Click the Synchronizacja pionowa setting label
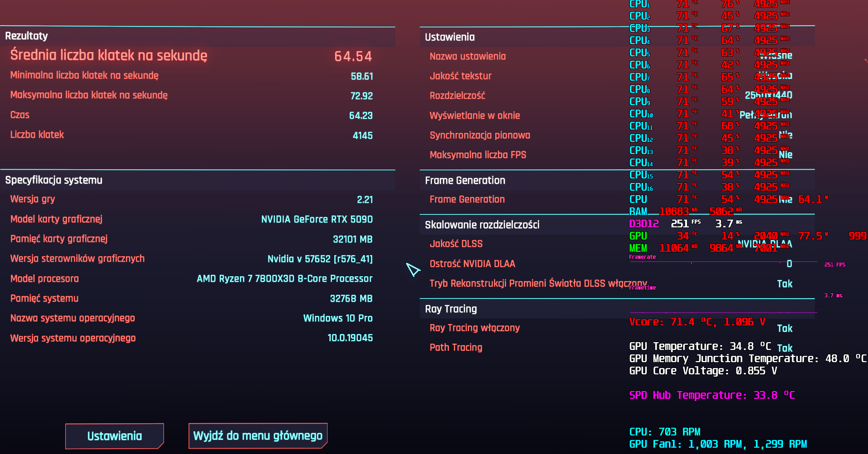The width and height of the screenshot is (868, 454). 480,135
